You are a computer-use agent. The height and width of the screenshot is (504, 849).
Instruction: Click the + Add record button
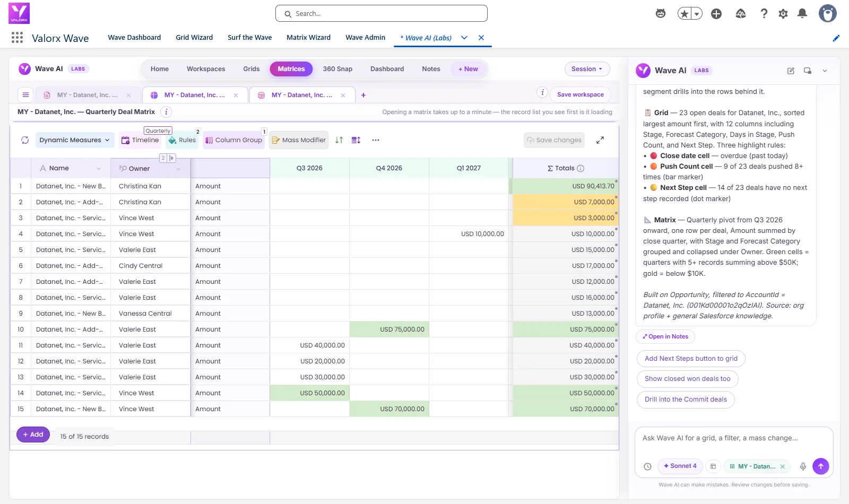click(33, 435)
